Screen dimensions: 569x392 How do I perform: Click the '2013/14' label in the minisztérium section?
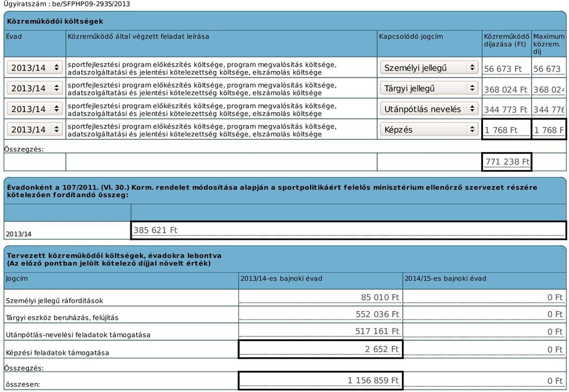(x=18, y=234)
